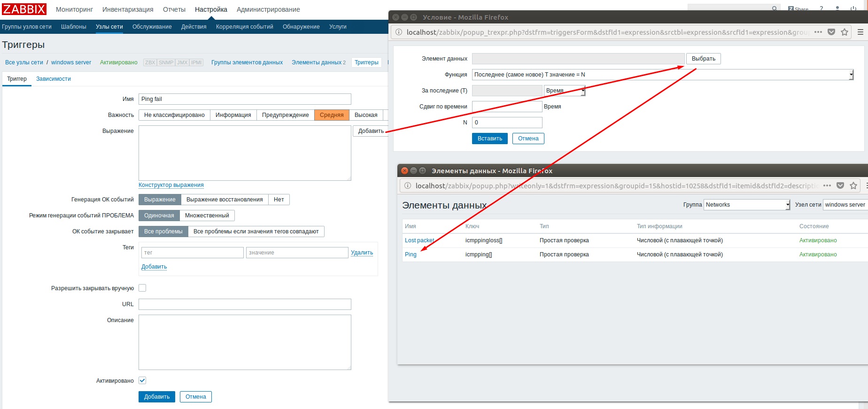Open the Узел сети windows server dropdown
The height and width of the screenshot is (409, 868).
(845, 205)
